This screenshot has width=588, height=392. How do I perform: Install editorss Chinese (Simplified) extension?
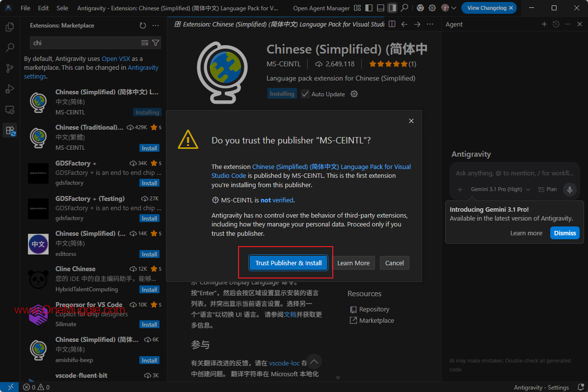[x=149, y=254]
